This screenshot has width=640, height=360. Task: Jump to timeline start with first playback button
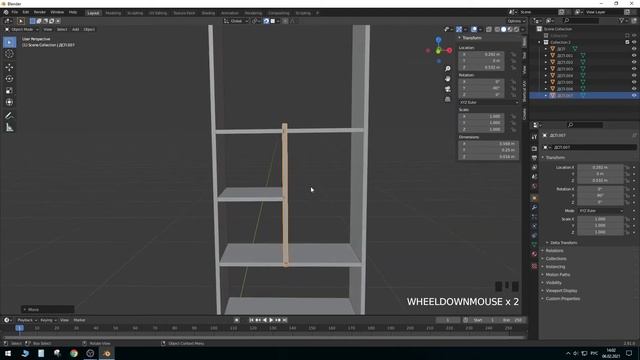tap(251, 320)
